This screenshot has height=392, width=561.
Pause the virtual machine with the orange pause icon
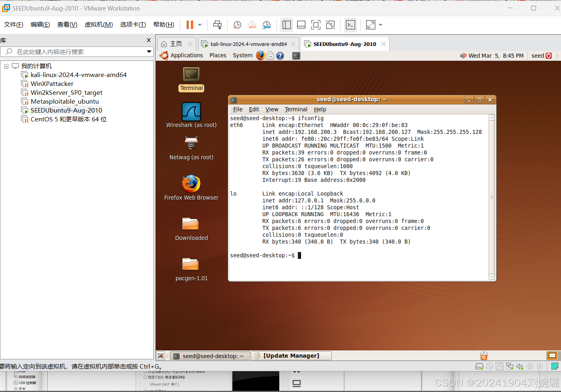[190, 25]
